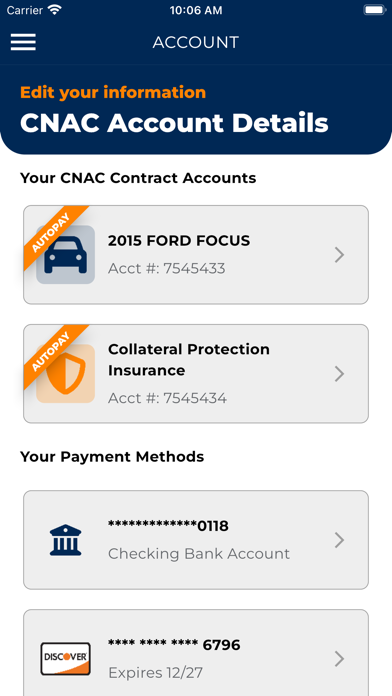Tap the Checking Bank Account label
Screen dimensions: 392x696
pyautogui.click(x=199, y=554)
